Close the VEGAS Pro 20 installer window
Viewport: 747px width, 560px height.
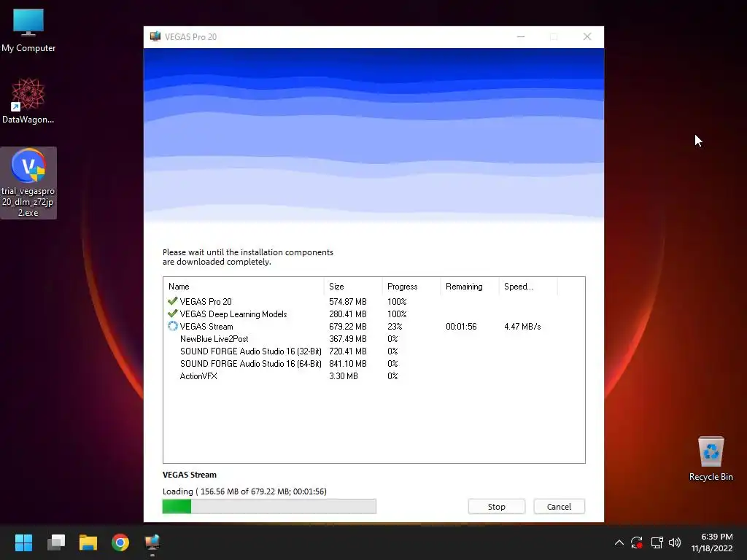pos(587,36)
